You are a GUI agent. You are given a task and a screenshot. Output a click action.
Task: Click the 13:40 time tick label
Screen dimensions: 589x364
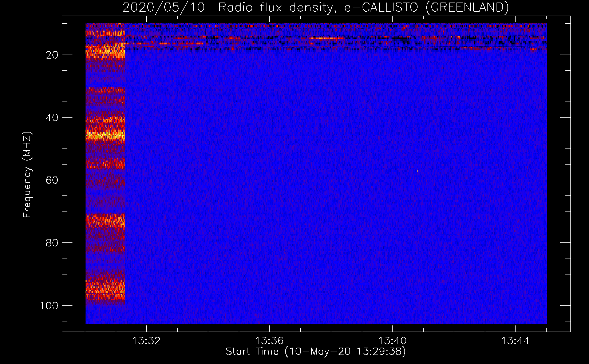pyautogui.click(x=392, y=341)
